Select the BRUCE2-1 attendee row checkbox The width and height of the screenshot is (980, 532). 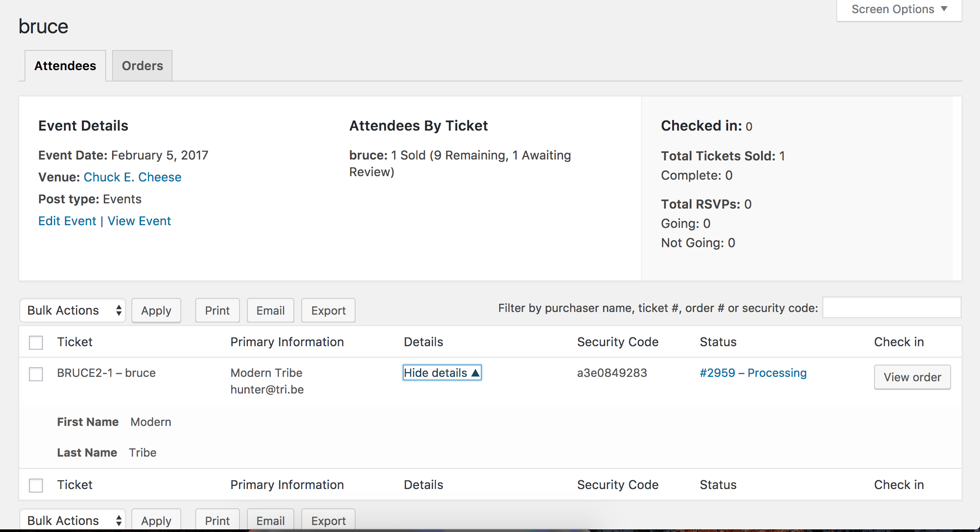36,374
